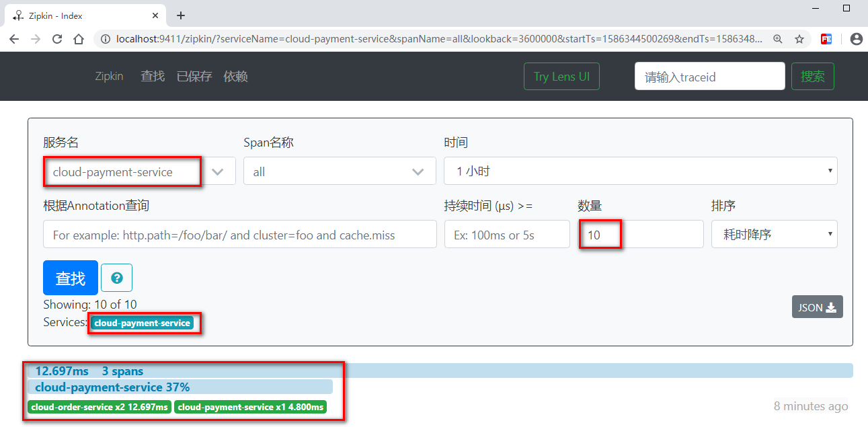Click the zoom magnifier icon in address bar
This screenshot has height=427, width=868.
778,40
